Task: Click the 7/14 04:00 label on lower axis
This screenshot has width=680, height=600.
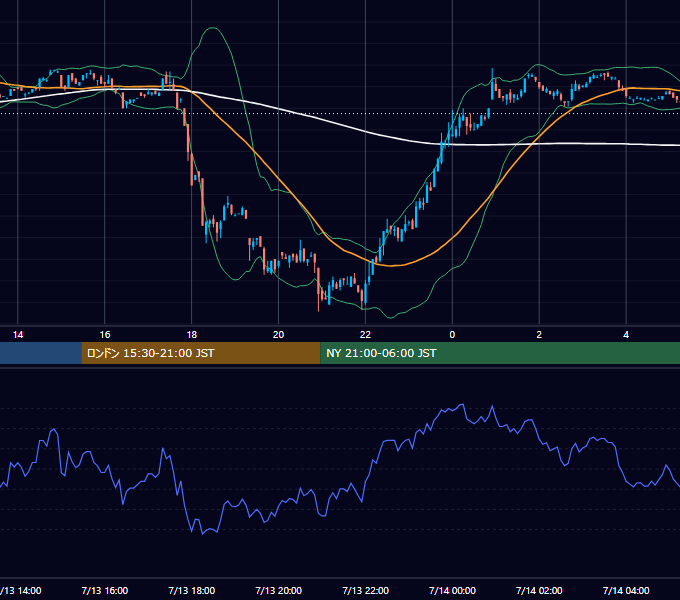Action: [x=626, y=590]
